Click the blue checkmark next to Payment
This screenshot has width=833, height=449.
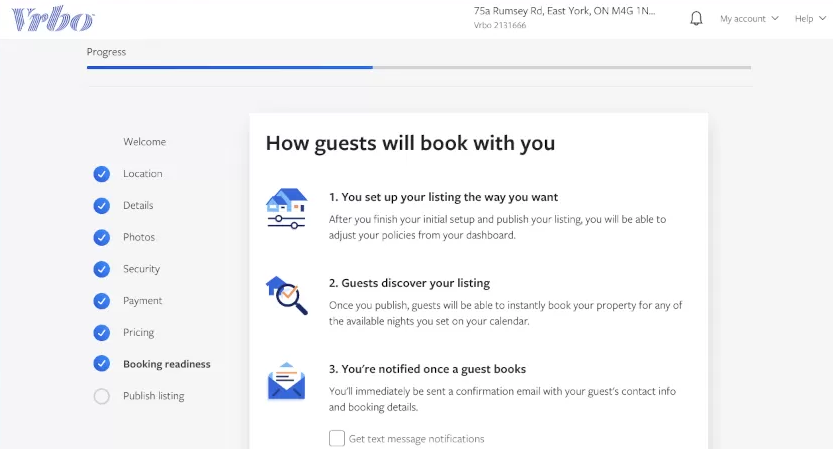[101, 301]
